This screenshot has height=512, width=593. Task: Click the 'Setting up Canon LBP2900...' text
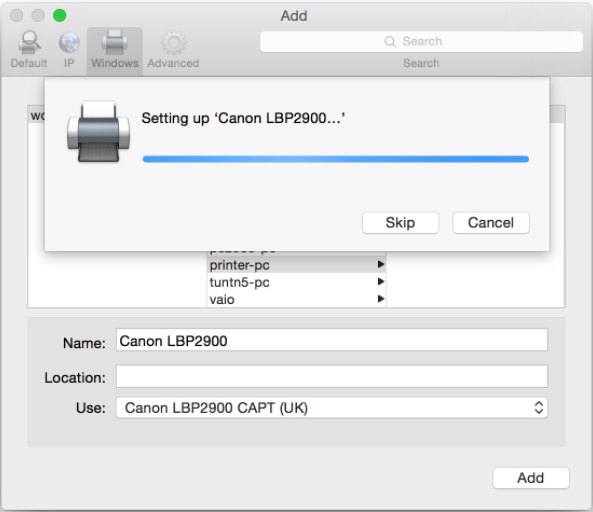(x=243, y=118)
